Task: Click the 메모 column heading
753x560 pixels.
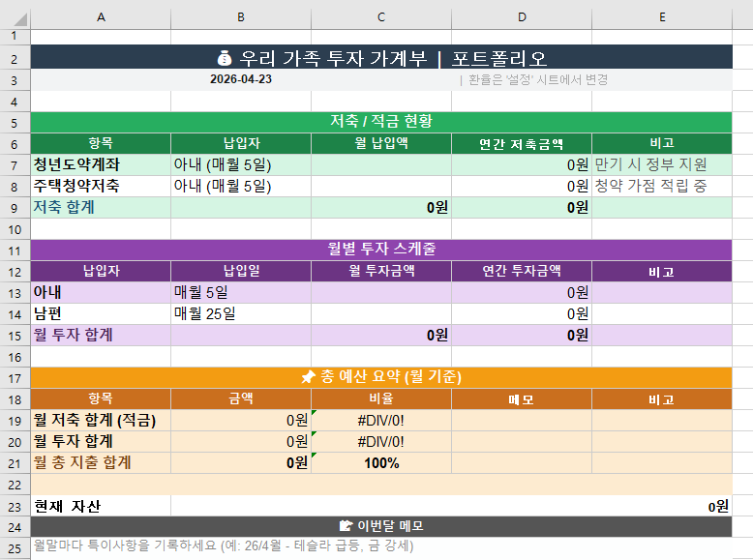Action: click(x=522, y=398)
